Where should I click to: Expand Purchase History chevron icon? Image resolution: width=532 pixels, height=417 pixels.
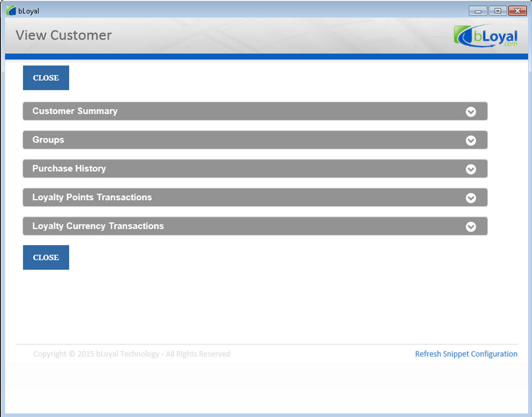click(470, 169)
